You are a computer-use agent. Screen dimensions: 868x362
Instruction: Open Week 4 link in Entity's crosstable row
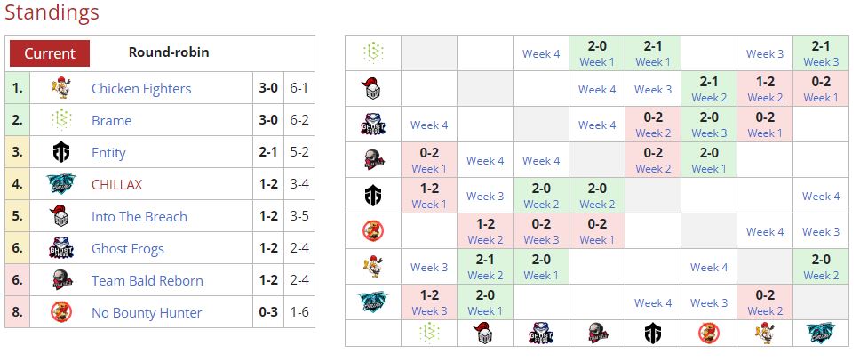(821, 196)
